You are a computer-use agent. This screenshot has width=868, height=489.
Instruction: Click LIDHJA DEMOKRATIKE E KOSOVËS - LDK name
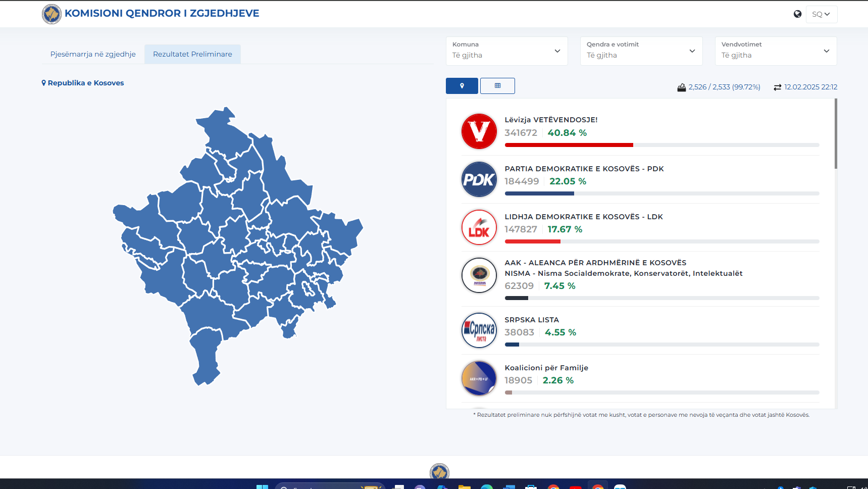pos(584,217)
